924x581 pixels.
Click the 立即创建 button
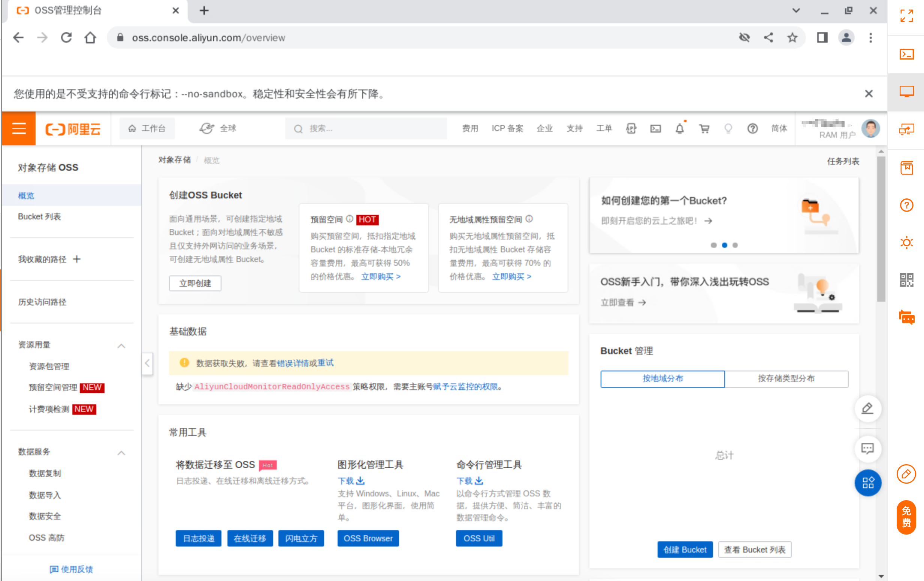coord(195,283)
